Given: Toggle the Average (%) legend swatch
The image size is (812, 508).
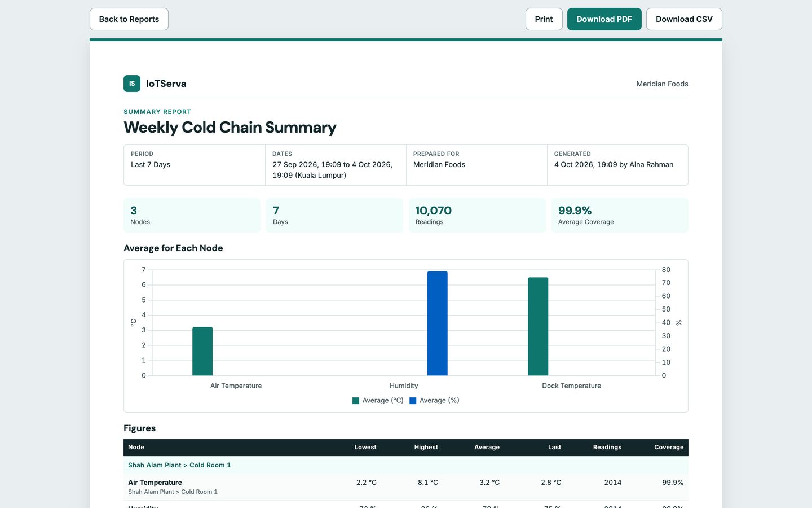Looking at the screenshot, I should point(413,401).
